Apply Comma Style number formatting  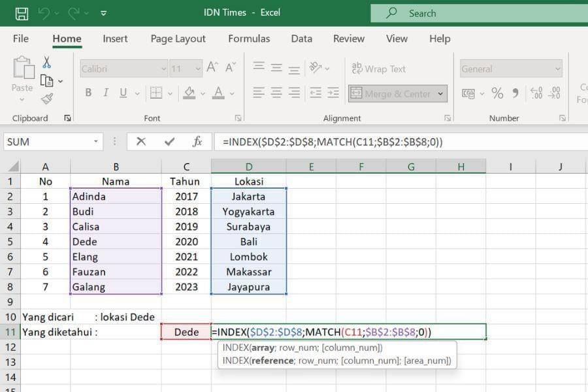point(515,93)
